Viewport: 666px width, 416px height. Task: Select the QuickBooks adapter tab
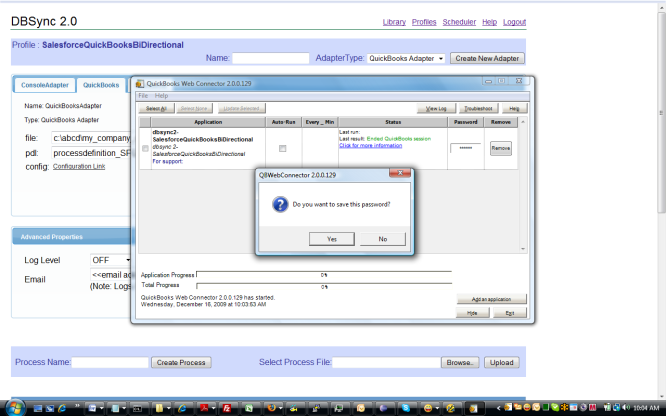(x=101, y=85)
